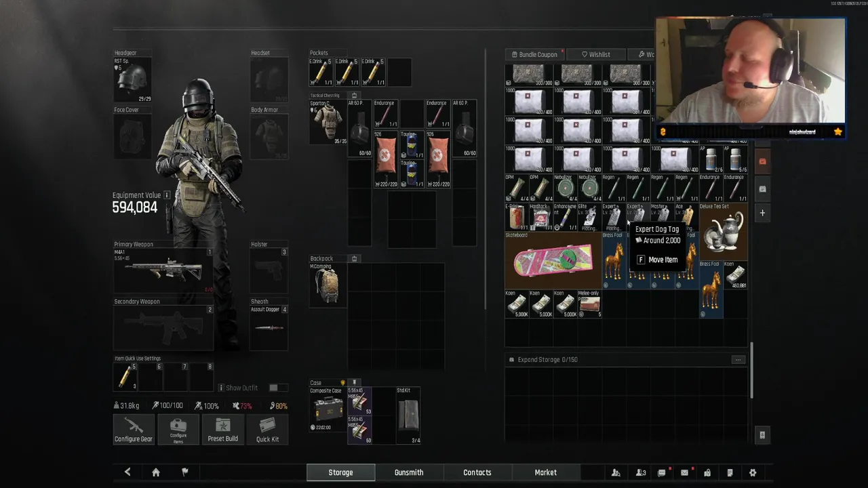Select the Melee-only Pass item
The height and width of the screenshot is (488, 868).
[x=589, y=304]
